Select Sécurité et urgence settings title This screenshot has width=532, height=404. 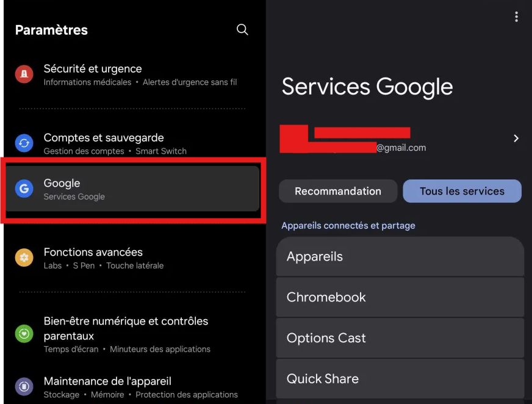(x=93, y=69)
